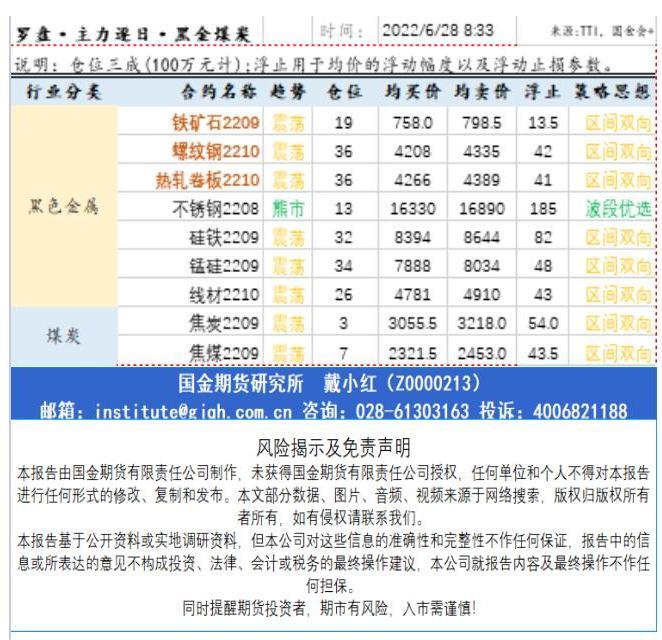Click the 合约名称 column header
The image size is (662, 640).
point(219,92)
